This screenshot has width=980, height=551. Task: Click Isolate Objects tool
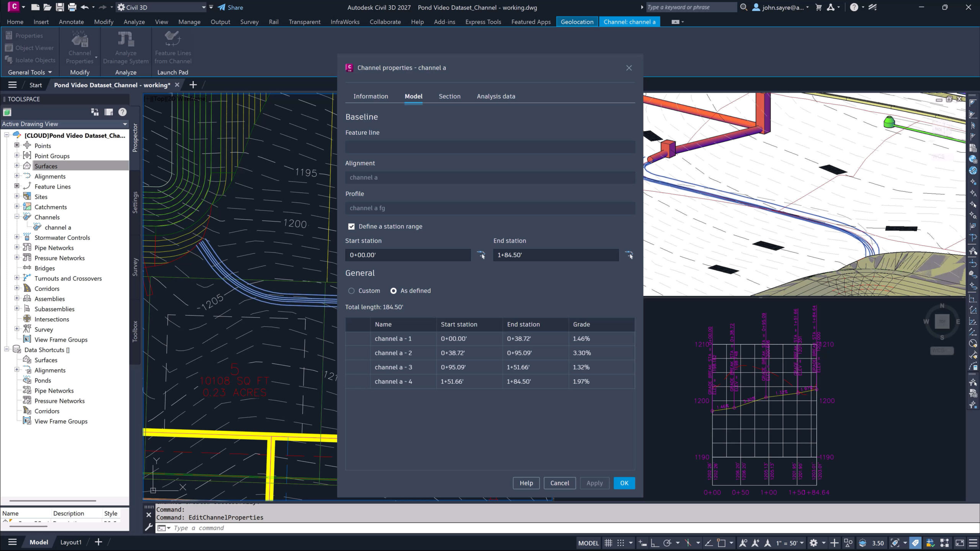(30, 60)
